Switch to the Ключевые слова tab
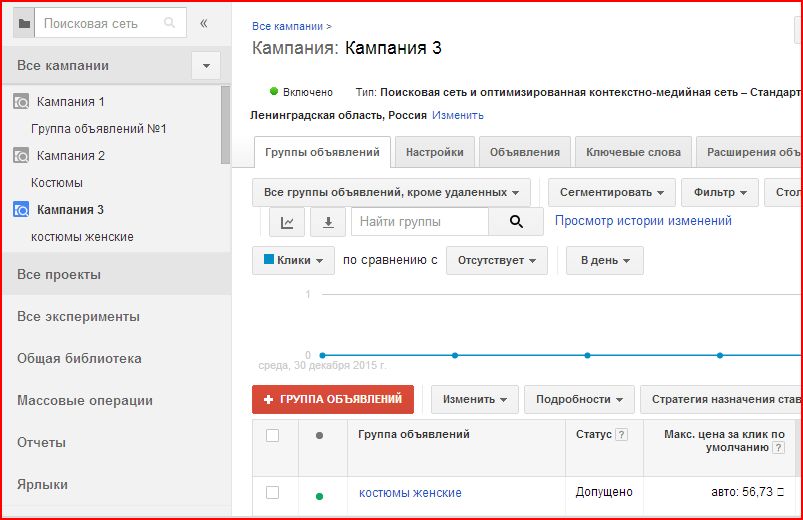Screen dimensions: 803x520 click(633, 152)
